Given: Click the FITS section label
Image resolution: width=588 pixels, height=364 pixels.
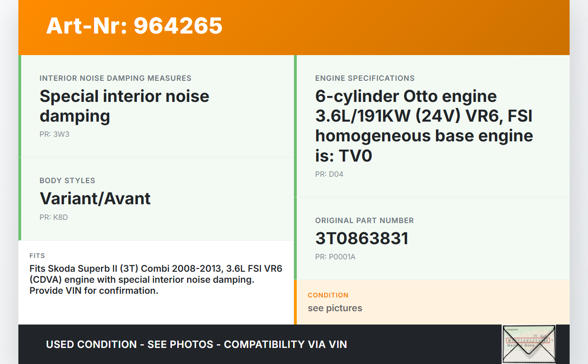Looking at the screenshot, I should point(37,256).
